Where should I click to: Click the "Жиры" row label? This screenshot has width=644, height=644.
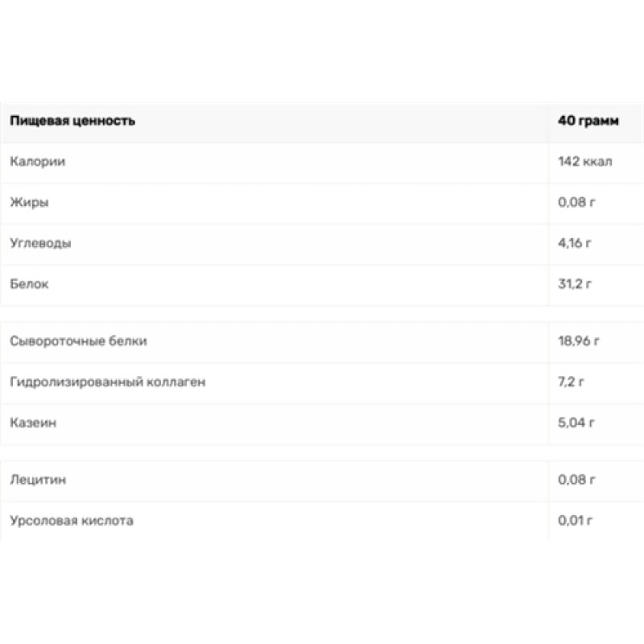coord(29,202)
